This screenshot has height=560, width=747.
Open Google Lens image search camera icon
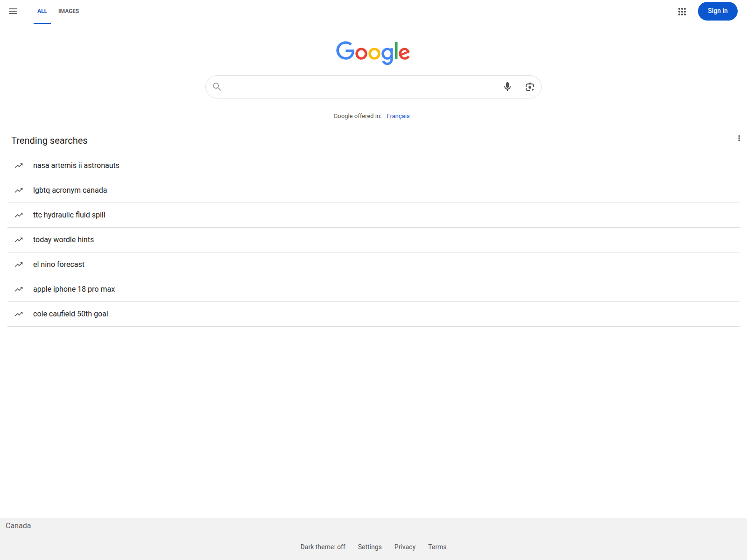(529, 87)
